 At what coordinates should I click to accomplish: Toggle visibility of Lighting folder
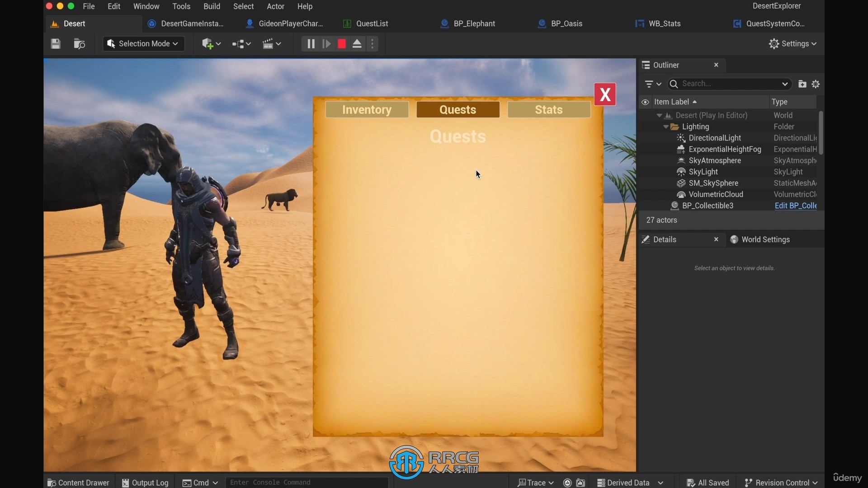point(646,127)
